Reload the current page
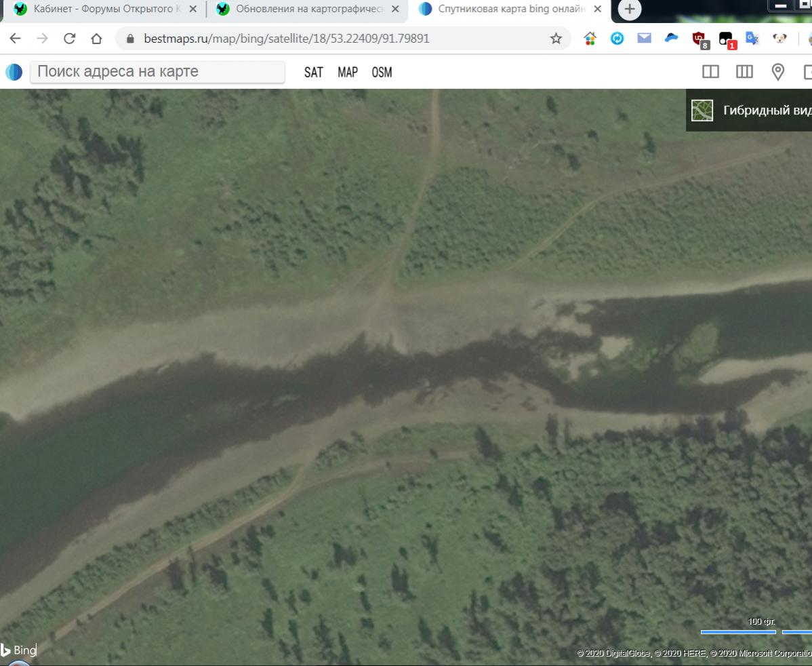This screenshot has width=812, height=666. pyautogui.click(x=69, y=39)
